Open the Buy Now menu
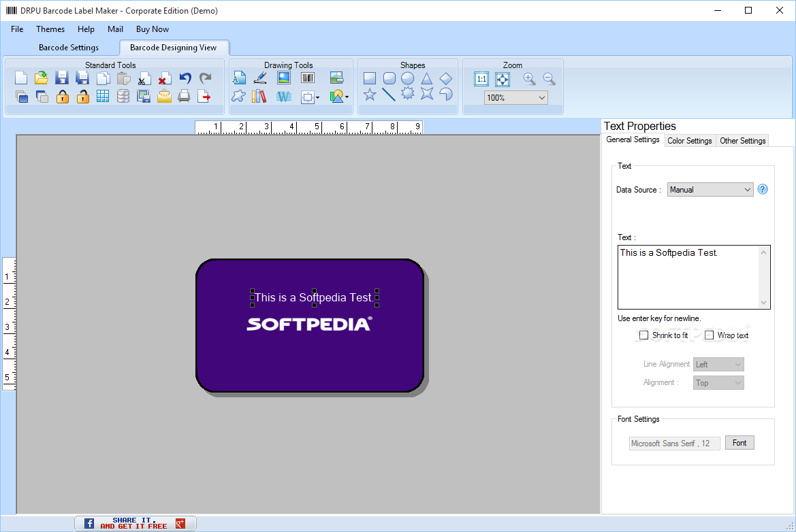Viewport: 796px width, 532px height. click(153, 29)
